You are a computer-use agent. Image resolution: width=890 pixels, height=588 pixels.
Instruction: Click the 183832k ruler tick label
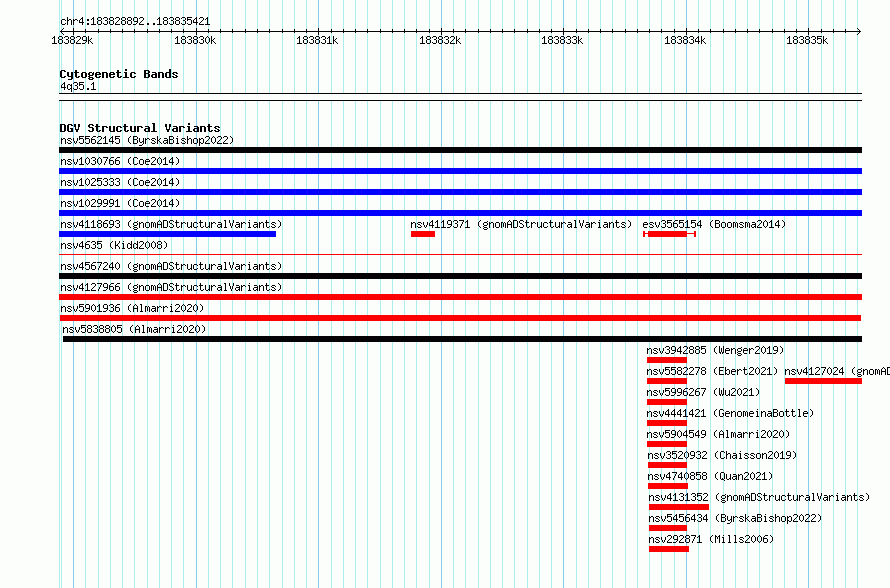[x=440, y=40]
